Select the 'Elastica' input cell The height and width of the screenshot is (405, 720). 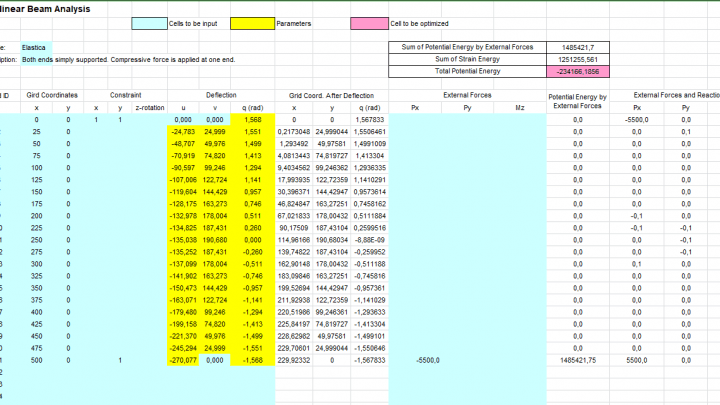pyautogui.click(x=36, y=47)
